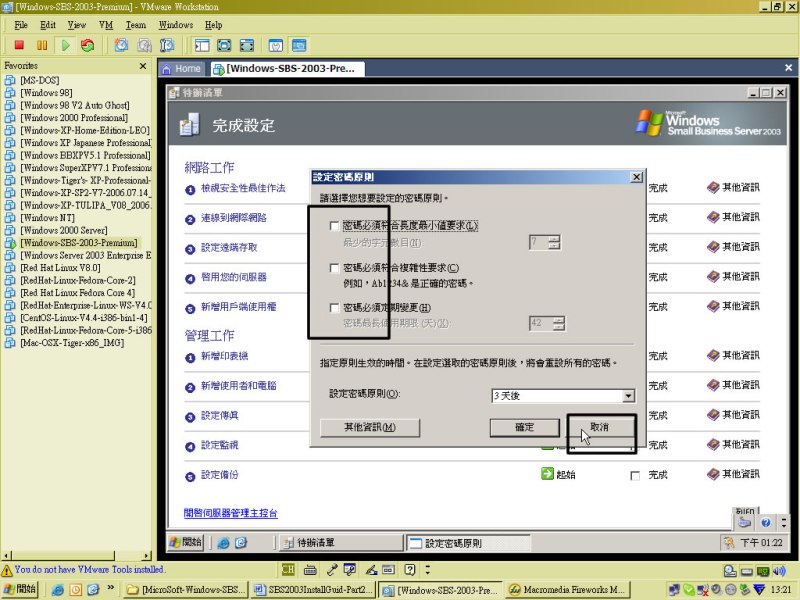Click the Full Screen toolbar icon
The width and height of the screenshot is (800, 600).
click(224, 45)
